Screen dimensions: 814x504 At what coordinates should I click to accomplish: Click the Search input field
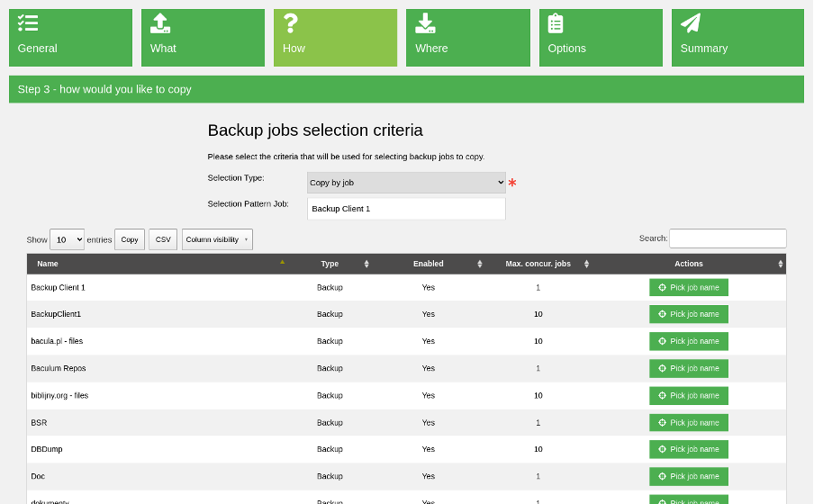[x=728, y=238]
